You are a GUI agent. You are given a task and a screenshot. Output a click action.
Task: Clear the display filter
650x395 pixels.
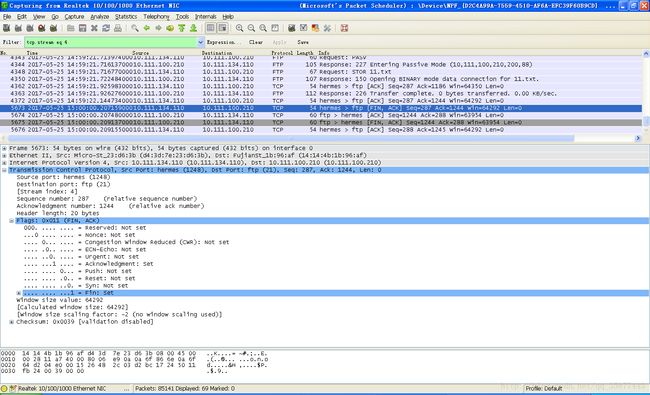tap(256, 42)
